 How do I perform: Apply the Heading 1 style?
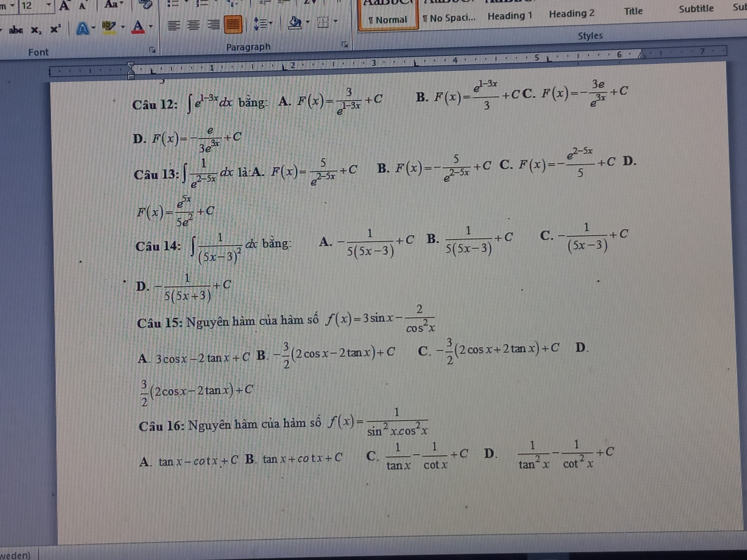[x=509, y=16]
